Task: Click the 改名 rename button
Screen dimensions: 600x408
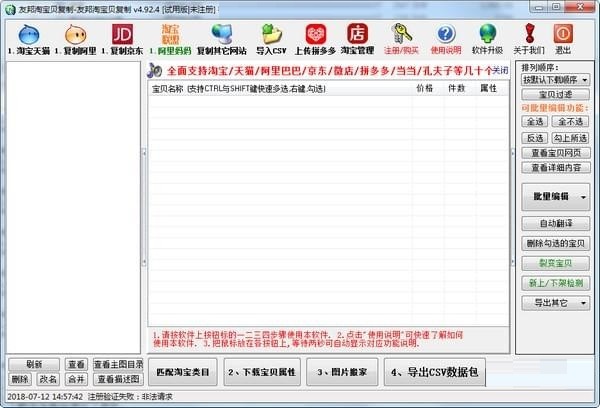Action: coord(48,379)
